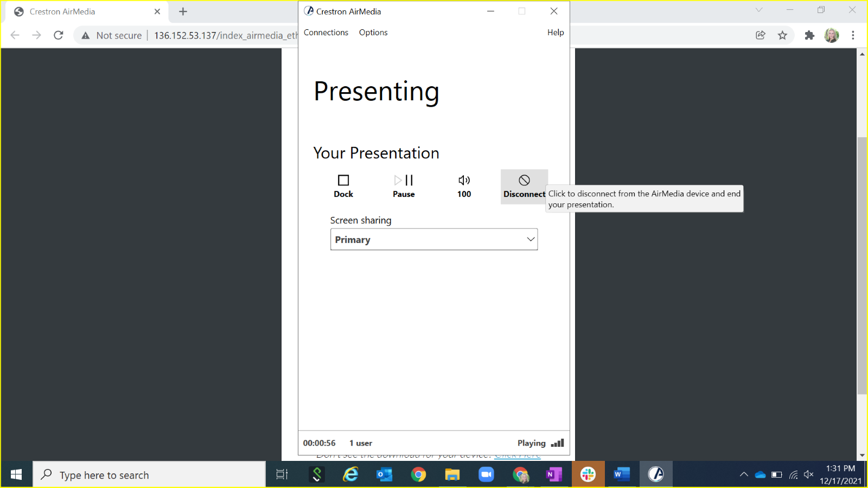
Task: Open Chrome extensions puzzle icon
Action: pos(809,35)
